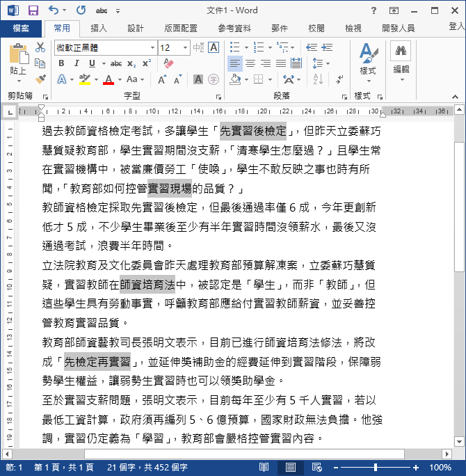
Task: Apply distributed alignment
Action: point(296,63)
